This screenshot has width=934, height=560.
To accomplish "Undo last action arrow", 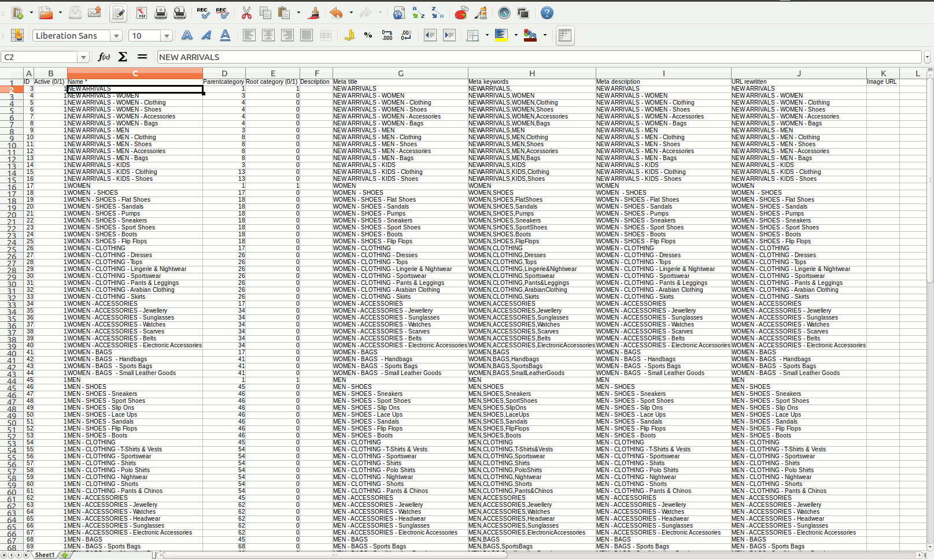I will 337,13.
